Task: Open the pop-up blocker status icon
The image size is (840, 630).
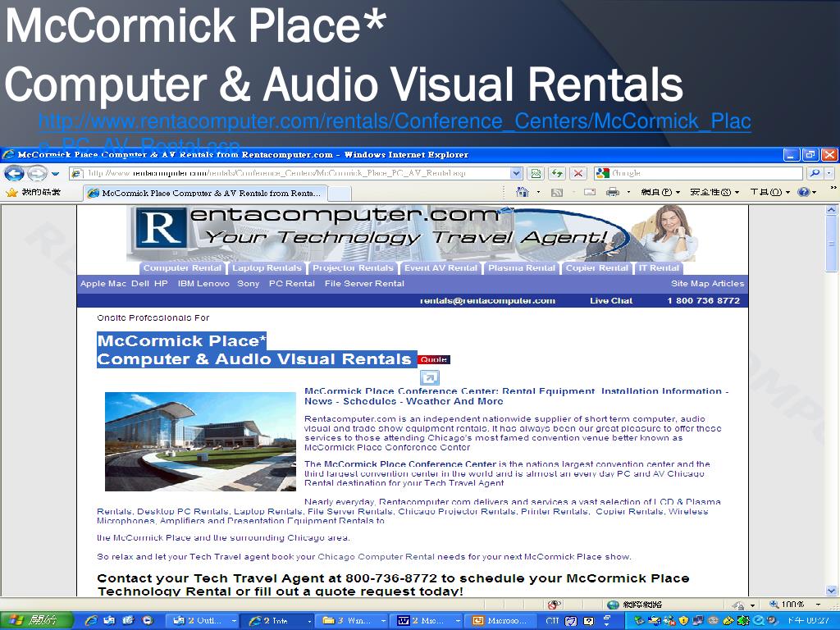Action: point(554,605)
